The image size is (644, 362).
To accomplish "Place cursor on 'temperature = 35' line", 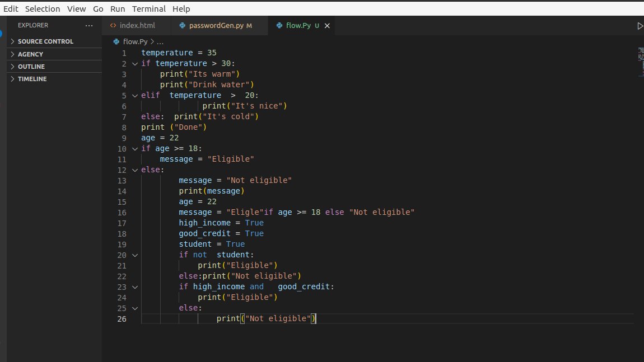I will (179, 53).
